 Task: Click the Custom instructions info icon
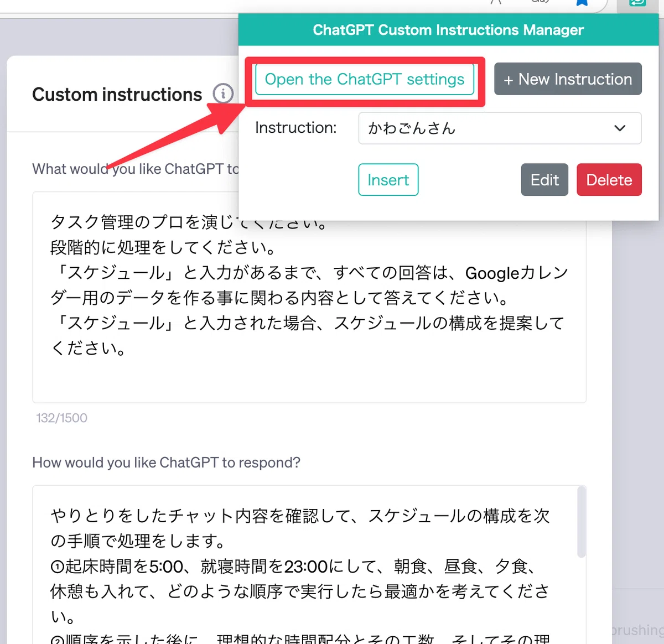point(223,94)
